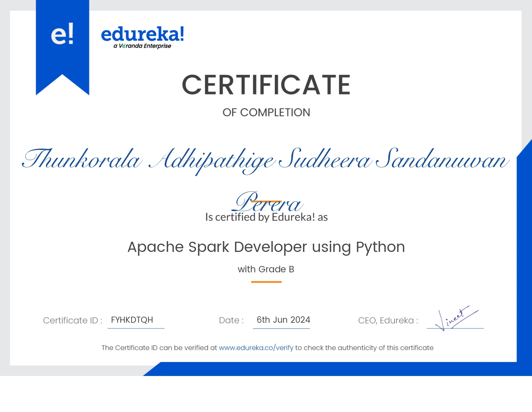
Task: Click the edureka e! ribbon logo
Action: tap(63, 47)
